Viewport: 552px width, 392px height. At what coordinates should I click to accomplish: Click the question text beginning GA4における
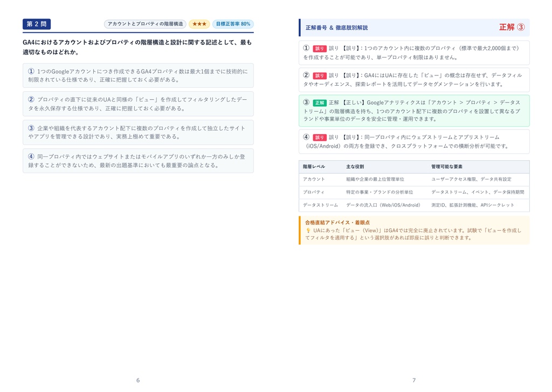click(x=137, y=47)
